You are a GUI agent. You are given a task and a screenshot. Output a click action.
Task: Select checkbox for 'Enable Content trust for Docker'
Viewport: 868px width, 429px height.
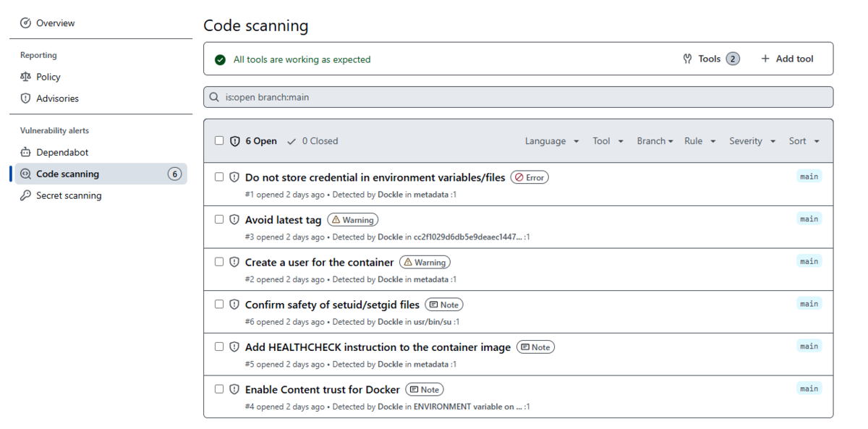pos(219,389)
